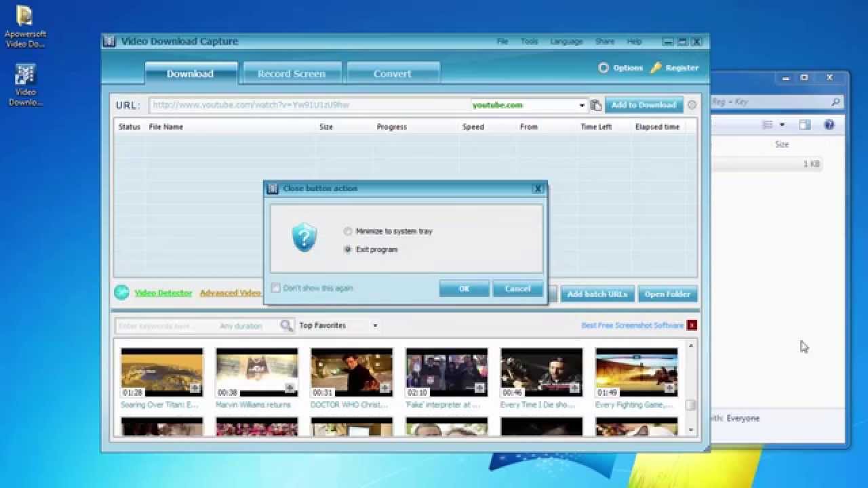Open the Video Downloader desktop icon with film strip
This screenshot has width=868, height=488.
[25, 85]
